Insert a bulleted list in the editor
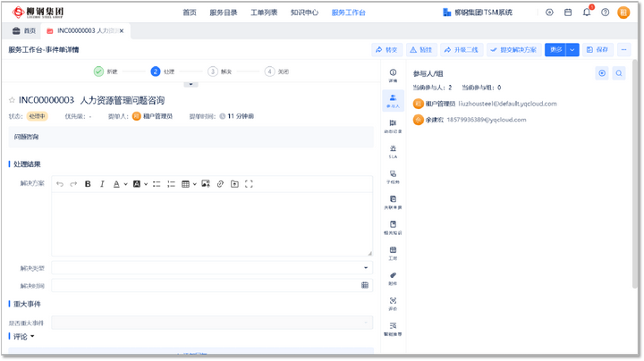644x361 pixels. click(x=156, y=184)
